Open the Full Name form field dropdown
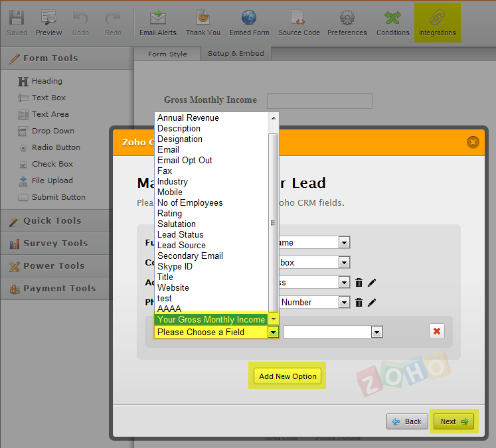 [344, 243]
